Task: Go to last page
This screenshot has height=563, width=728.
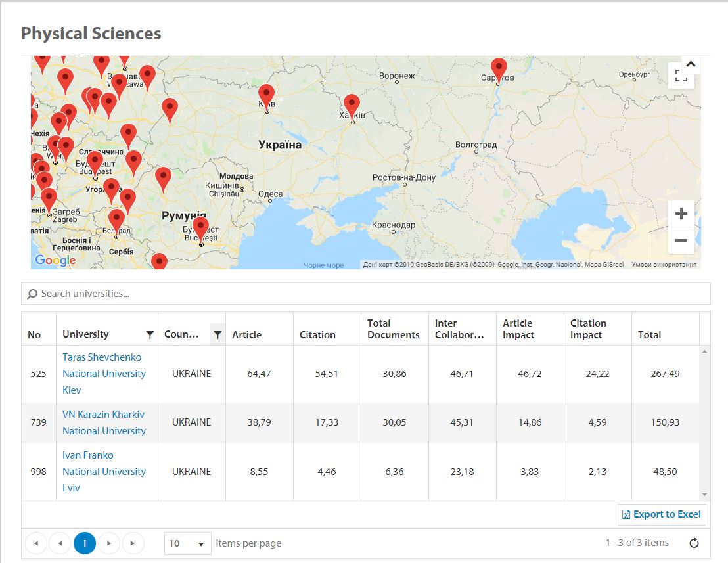Action: click(x=133, y=543)
